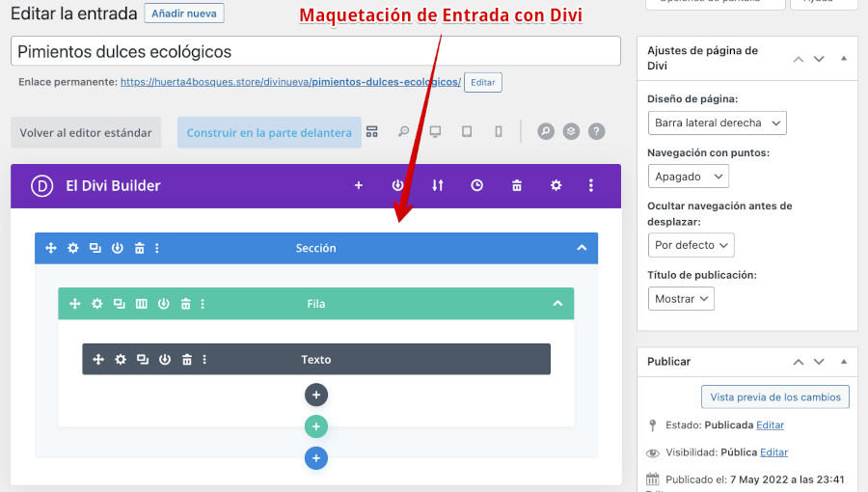Move Ajustes de página de Divi panel up

coord(799,59)
